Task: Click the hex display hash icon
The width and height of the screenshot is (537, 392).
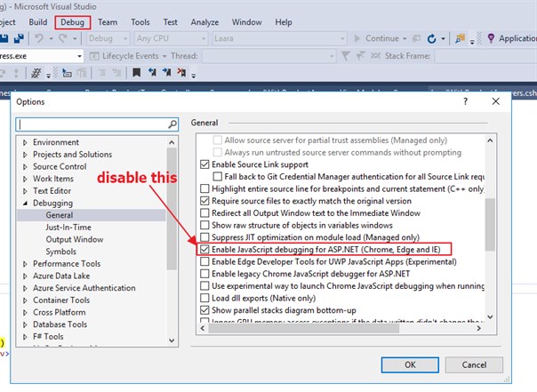Action: (36, 73)
